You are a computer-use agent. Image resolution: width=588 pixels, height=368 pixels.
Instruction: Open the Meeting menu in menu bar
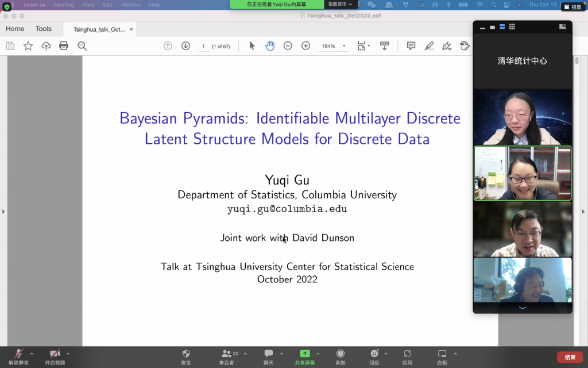64,5
